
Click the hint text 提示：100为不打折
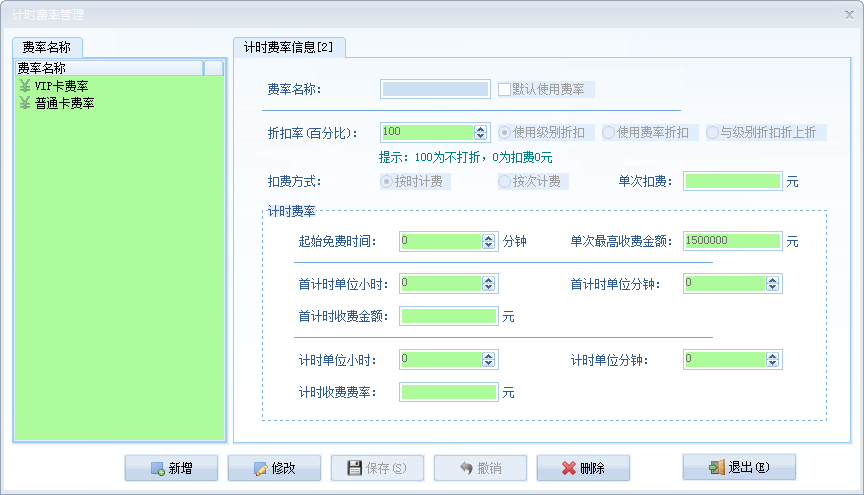coord(465,158)
